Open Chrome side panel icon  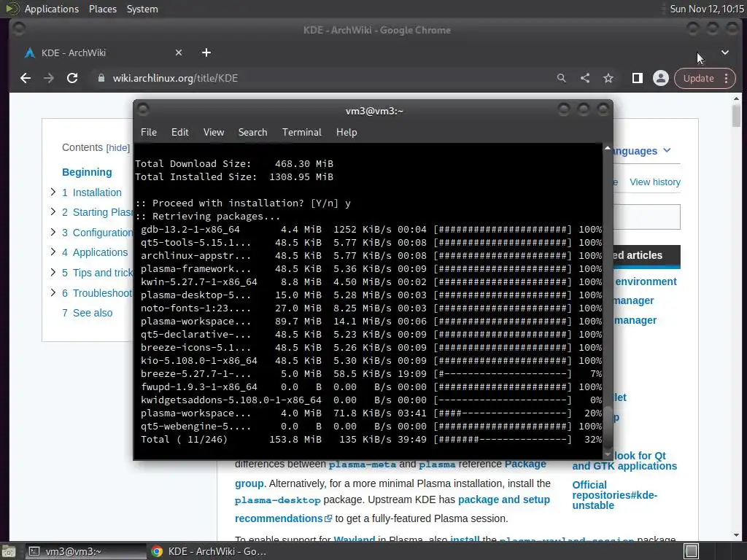pyautogui.click(x=638, y=78)
